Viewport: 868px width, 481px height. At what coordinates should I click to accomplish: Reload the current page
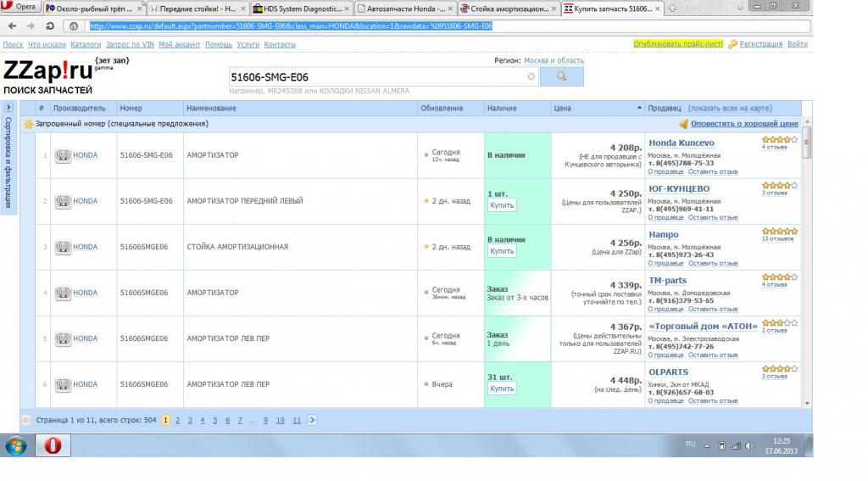(50, 26)
